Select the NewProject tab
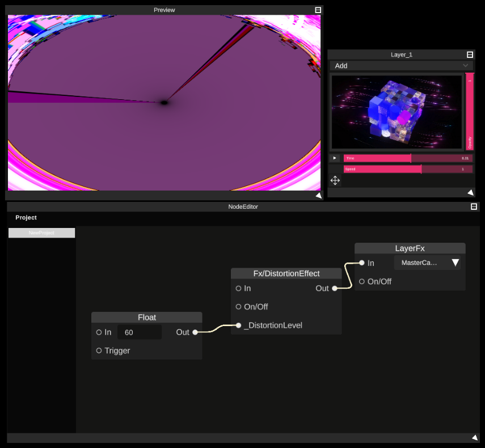485x448 pixels. [41, 233]
